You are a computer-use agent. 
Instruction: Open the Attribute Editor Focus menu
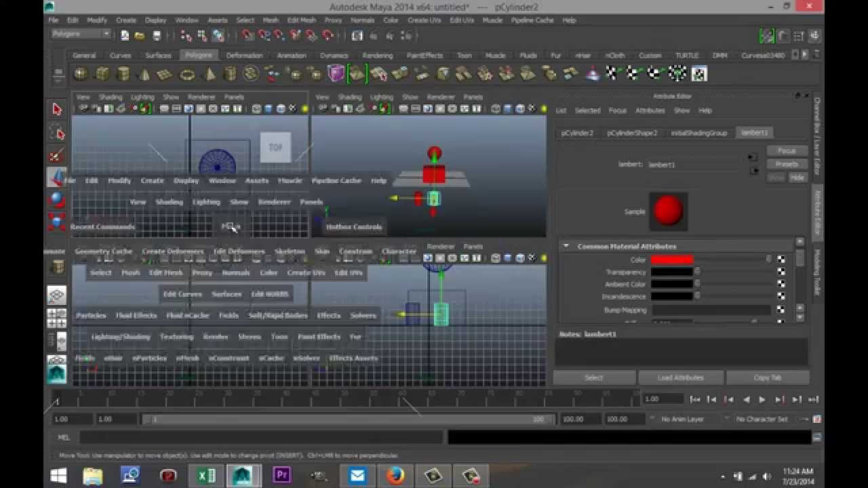pos(617,110)
